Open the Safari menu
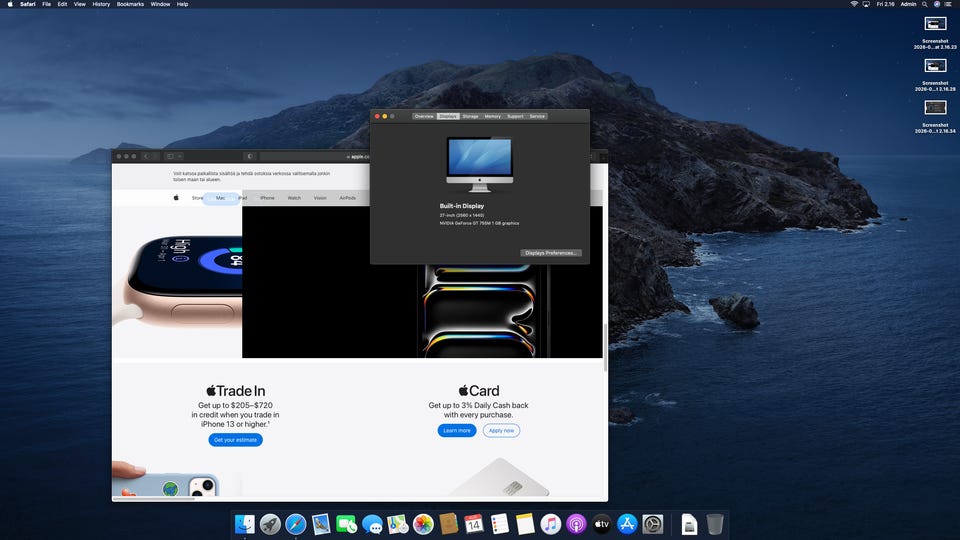960x540 pixels. click(x=28, y=4)
